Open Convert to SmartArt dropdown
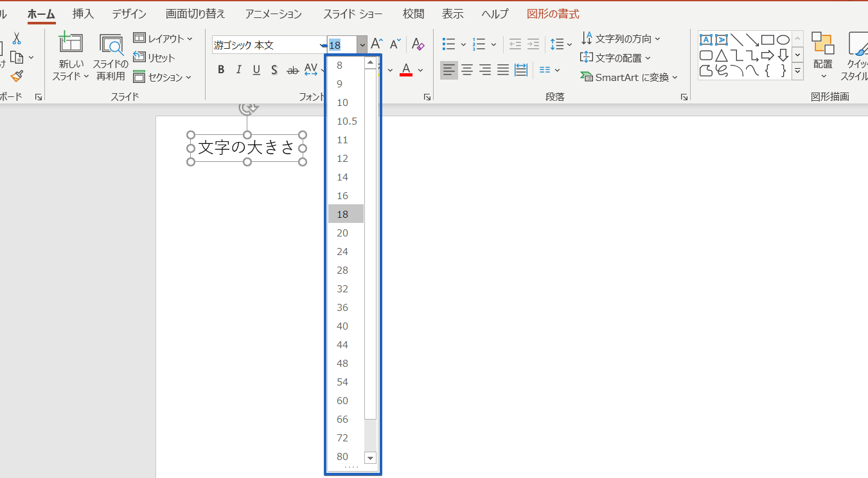Viewport: 868px width, 478px height. [629, 77]
